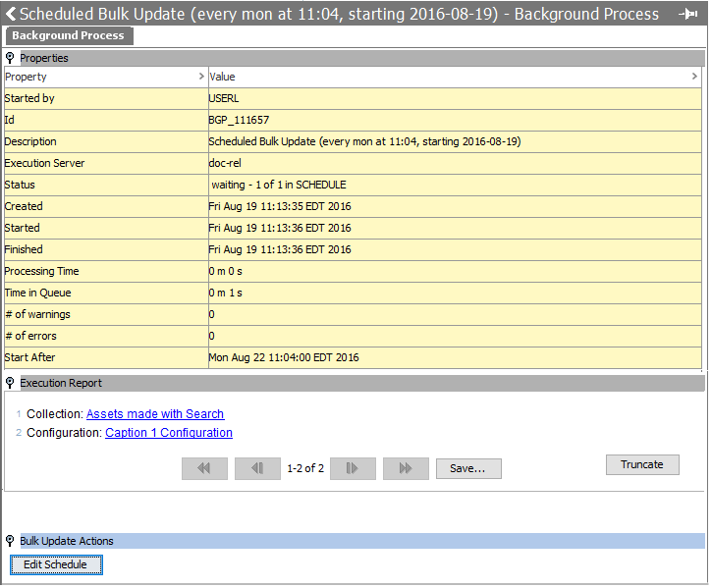Click the back arrow in title bar
Screen dimensions: 712x588
point(11,14)
